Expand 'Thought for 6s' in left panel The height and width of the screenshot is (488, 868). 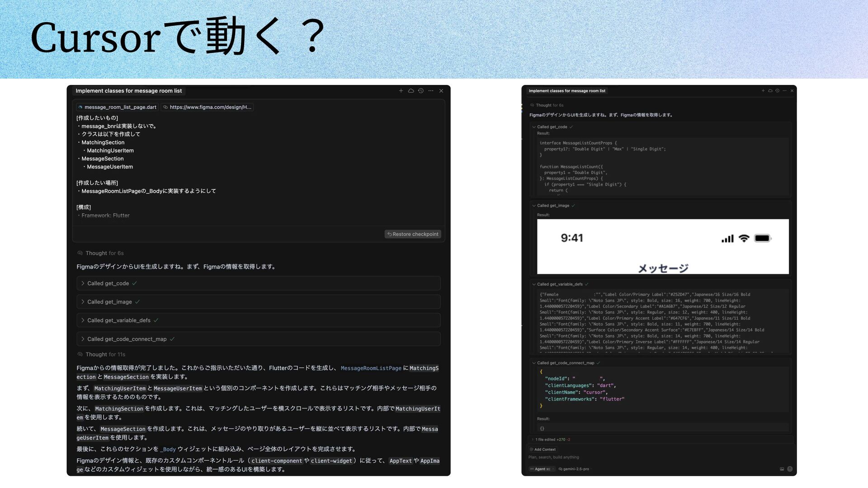tap(101, 253)
